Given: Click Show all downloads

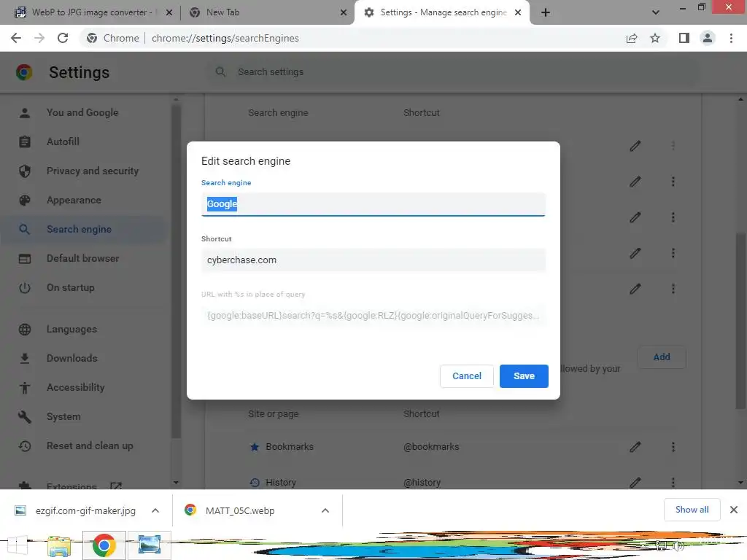Looking at the screenshot, I should coord(692,510).
